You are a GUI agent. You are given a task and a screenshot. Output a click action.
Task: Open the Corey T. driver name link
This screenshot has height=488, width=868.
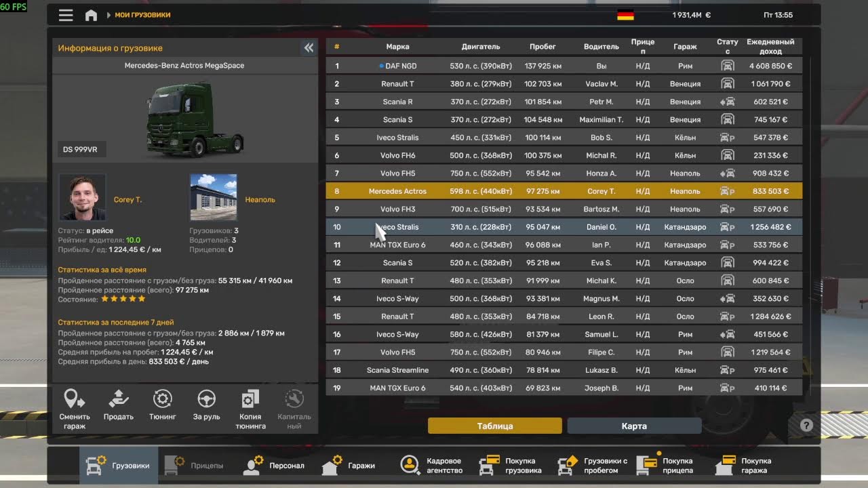[128, 200]
